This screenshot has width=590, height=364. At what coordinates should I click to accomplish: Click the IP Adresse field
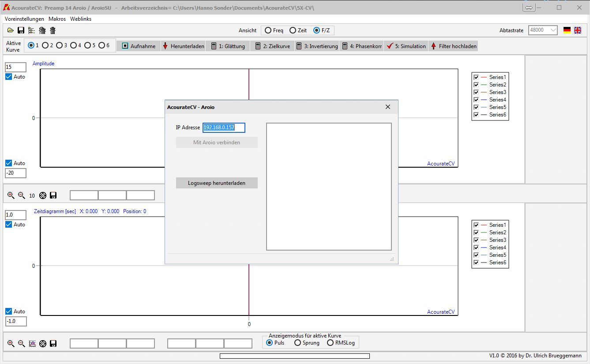[x=224, y=128]
